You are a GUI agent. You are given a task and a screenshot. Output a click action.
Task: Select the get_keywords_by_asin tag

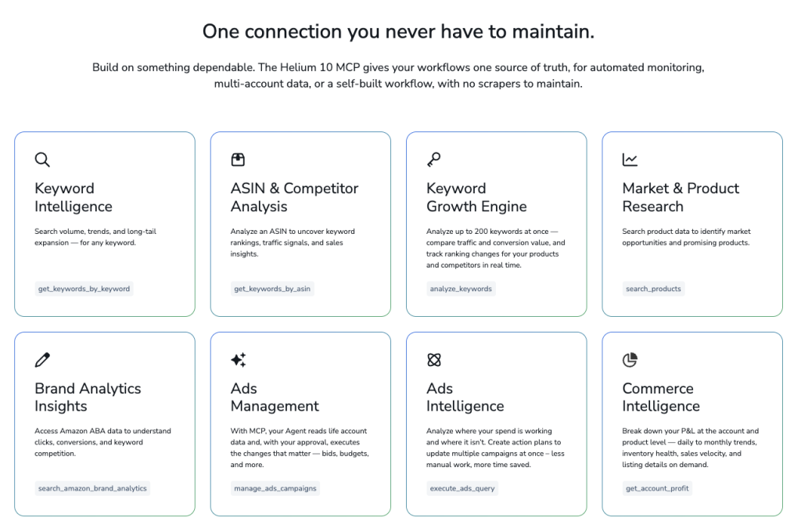pyautogui.click(x=272, y=289)
